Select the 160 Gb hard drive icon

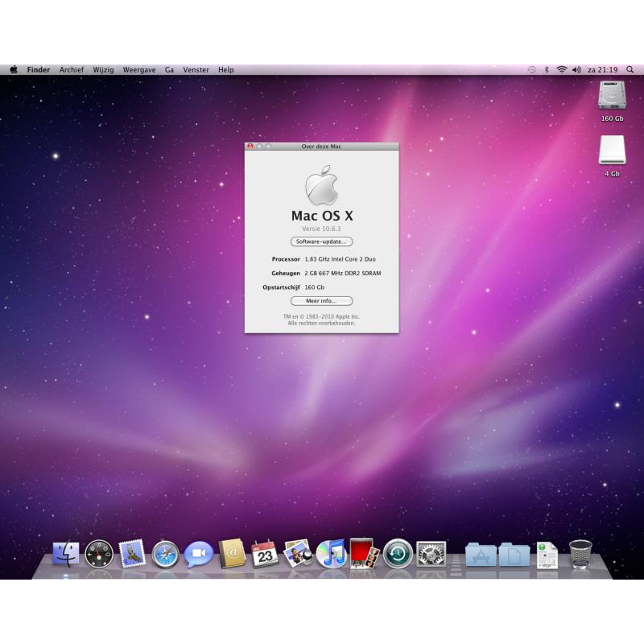[612, 95]
